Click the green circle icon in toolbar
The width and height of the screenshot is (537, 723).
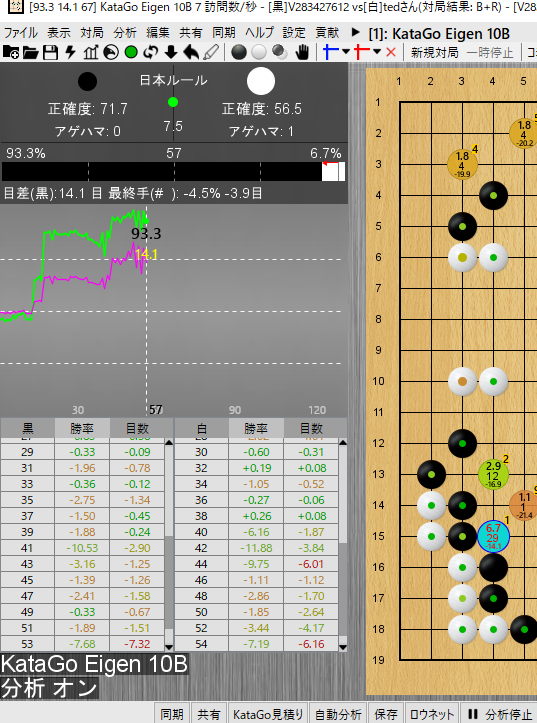131,53
